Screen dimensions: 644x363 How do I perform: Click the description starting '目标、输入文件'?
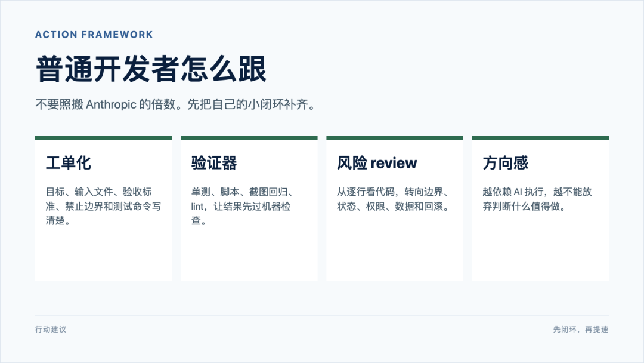click(x=103, y=206)
